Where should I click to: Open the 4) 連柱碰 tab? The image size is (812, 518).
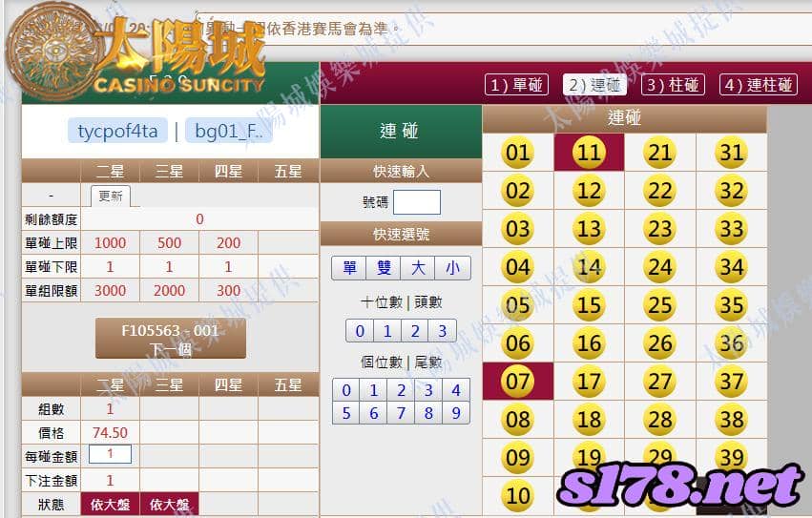759,85
